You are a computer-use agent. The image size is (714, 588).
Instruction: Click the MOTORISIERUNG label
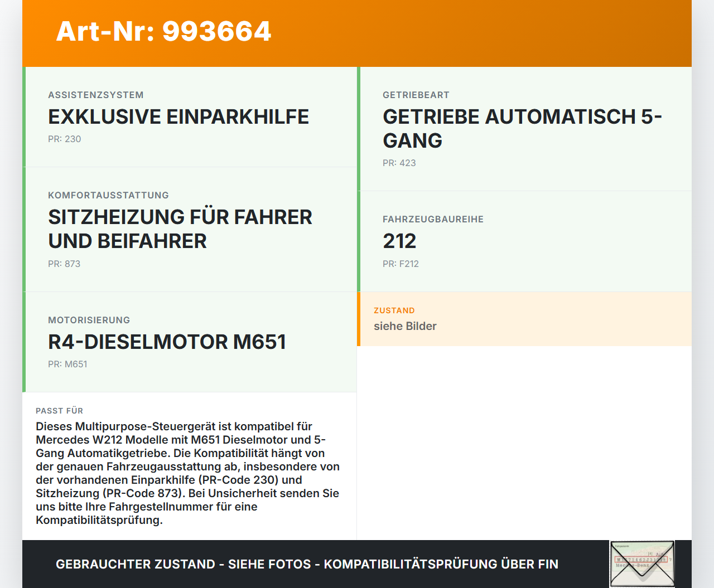[x=89, y=320]
